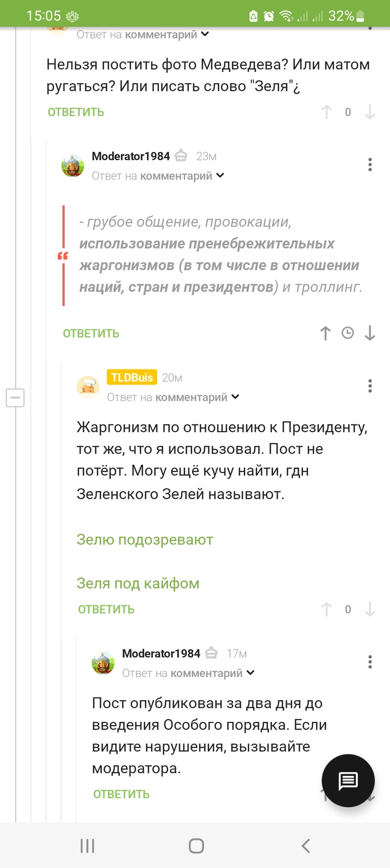Upvote the TLDBuis comment
This screenshot has height=868, width=390.
pyautogui.click(x=326, y=610)
